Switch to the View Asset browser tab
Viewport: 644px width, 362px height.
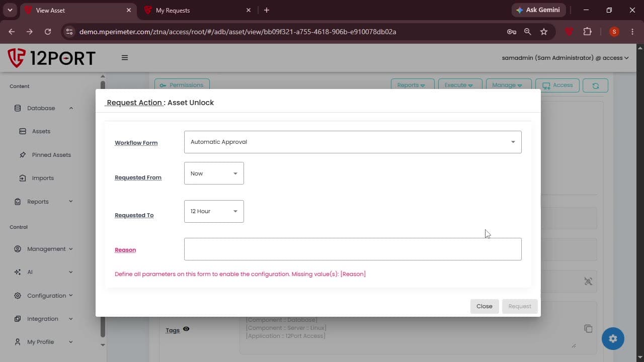click(x=78, y=10)
